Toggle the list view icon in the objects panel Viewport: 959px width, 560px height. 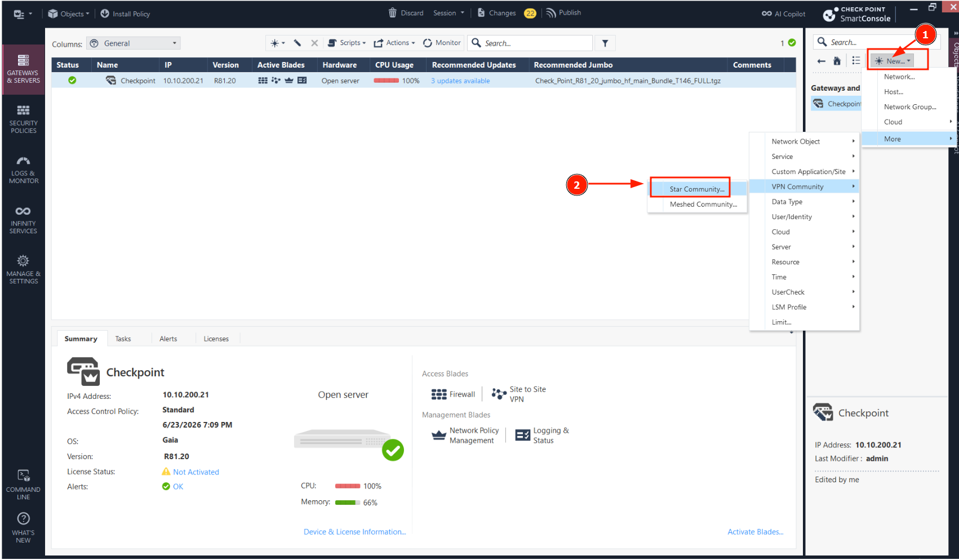pyautogui.click(x=856, y=61)
